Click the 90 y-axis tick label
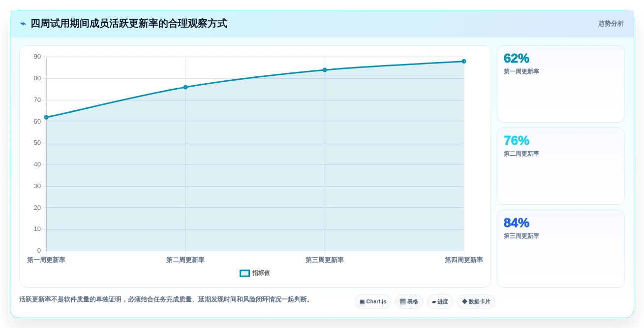Screen dimensions: 644x328 (37, 57)
